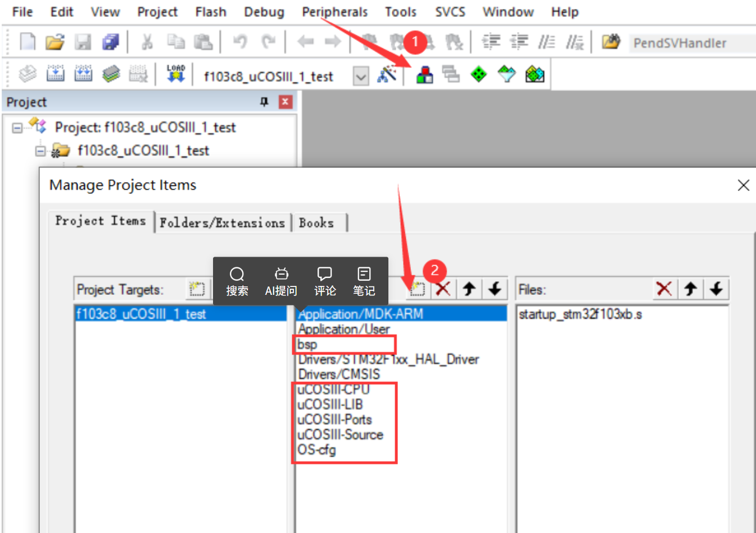Delete selected file in Files list
Image resolution: width=756 pixels, height=533 pixels.
tap(664, 289)
